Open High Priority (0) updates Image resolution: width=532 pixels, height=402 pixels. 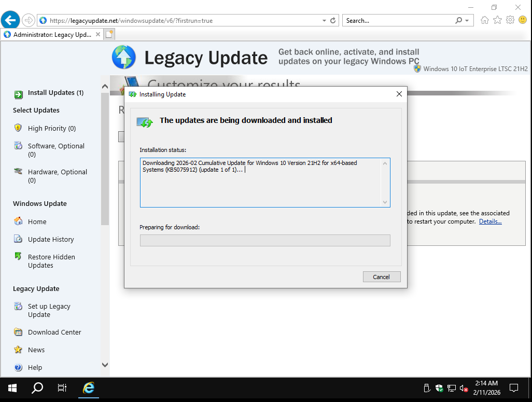(x=51, y=128)
